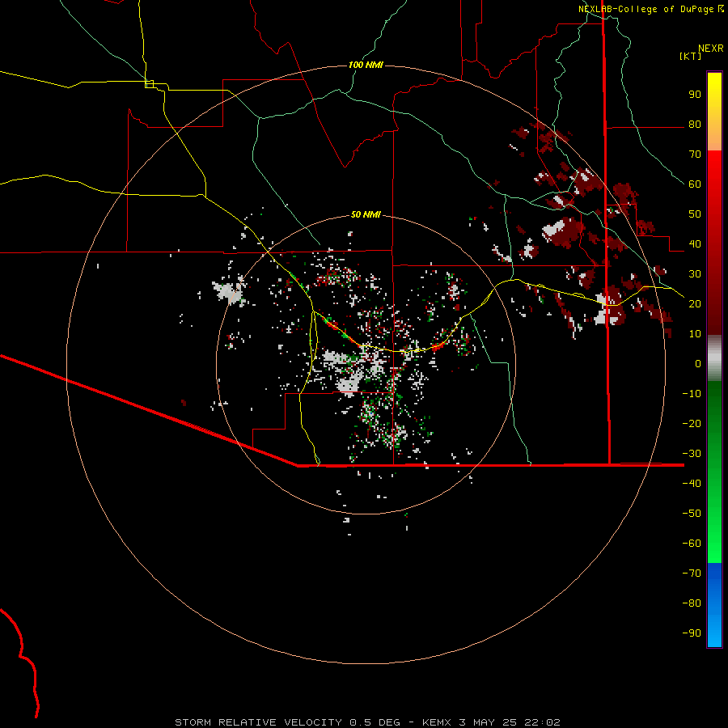The width and height of the screenshot is (728, 728).
Task: Click the logo icon right of DuPage
Action: [x=721, y=9]
